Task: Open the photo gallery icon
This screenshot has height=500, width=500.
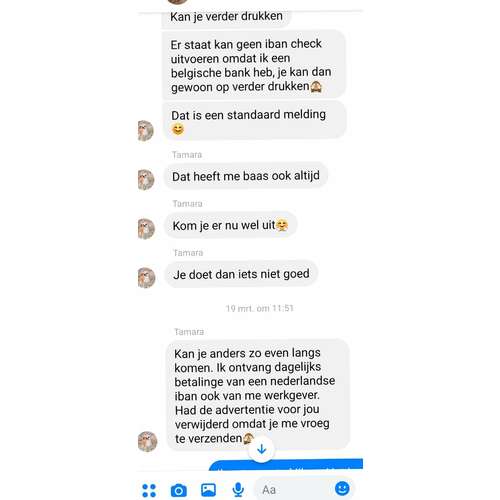Action: [x=208, y=490]
